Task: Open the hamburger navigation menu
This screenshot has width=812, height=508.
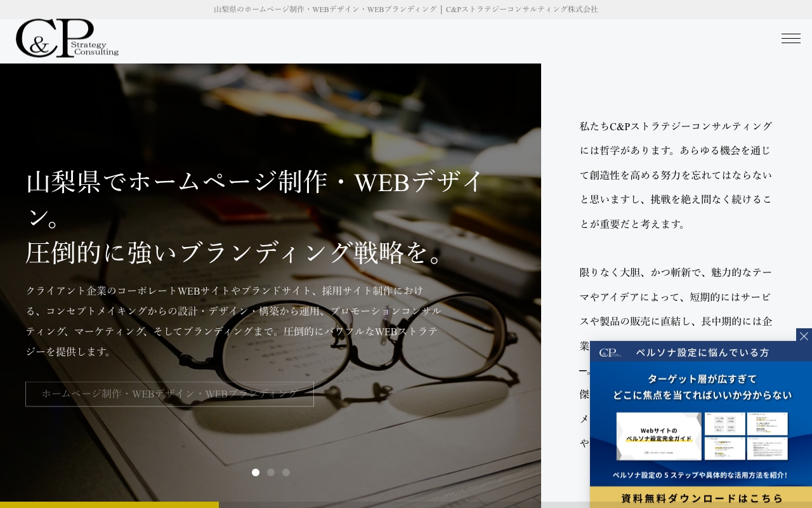Action: (790, 39)
